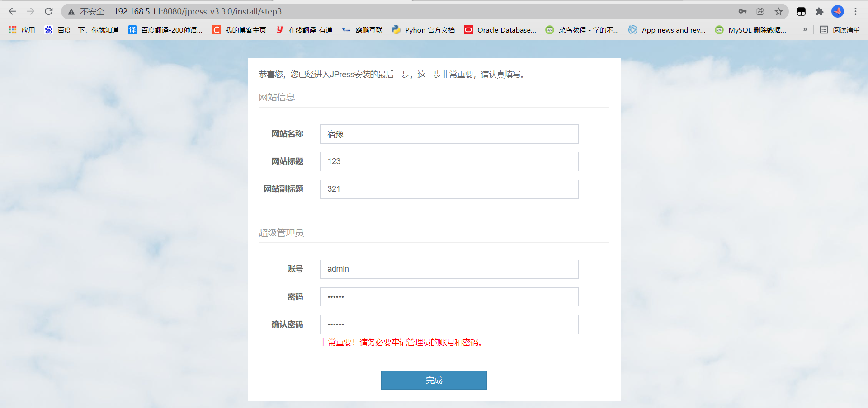
Task: Open the black extension icon in toolbar
Action: point(801,11)
